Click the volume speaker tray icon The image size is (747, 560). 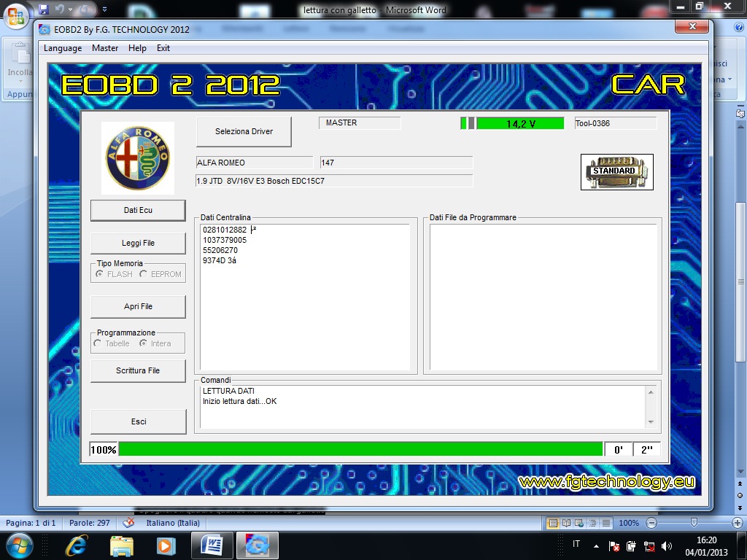click(x=667, y=546)
